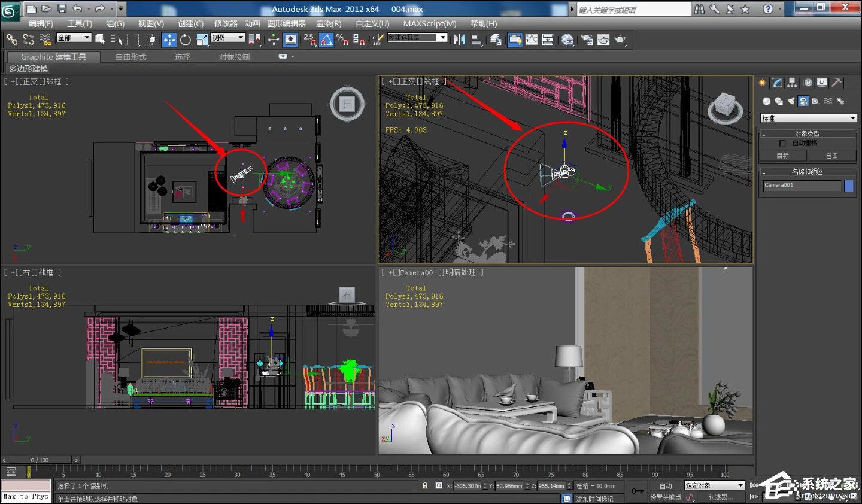The width and height of the screenshot is (862, 504).
Task: Switch to the 自由形式 ribbon tab
Action: [130, 57]
